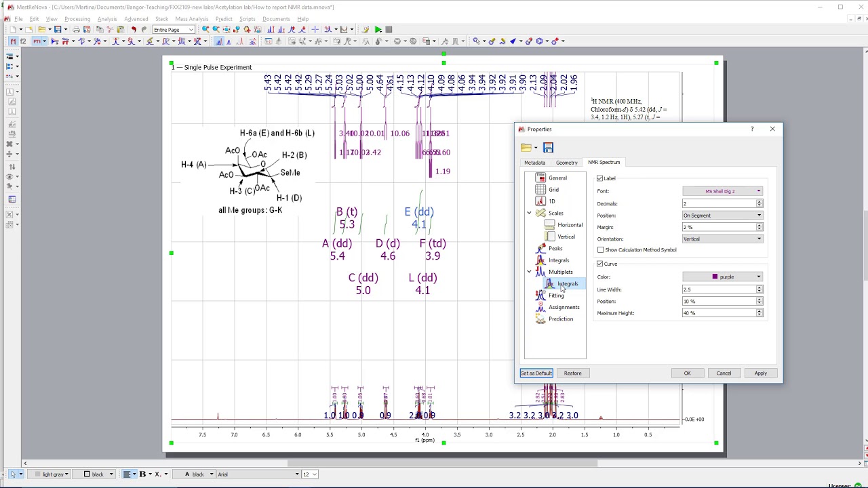This screenshot has width=868, height=488.
Task: Open the Processing menu
Action: point(77,19)
